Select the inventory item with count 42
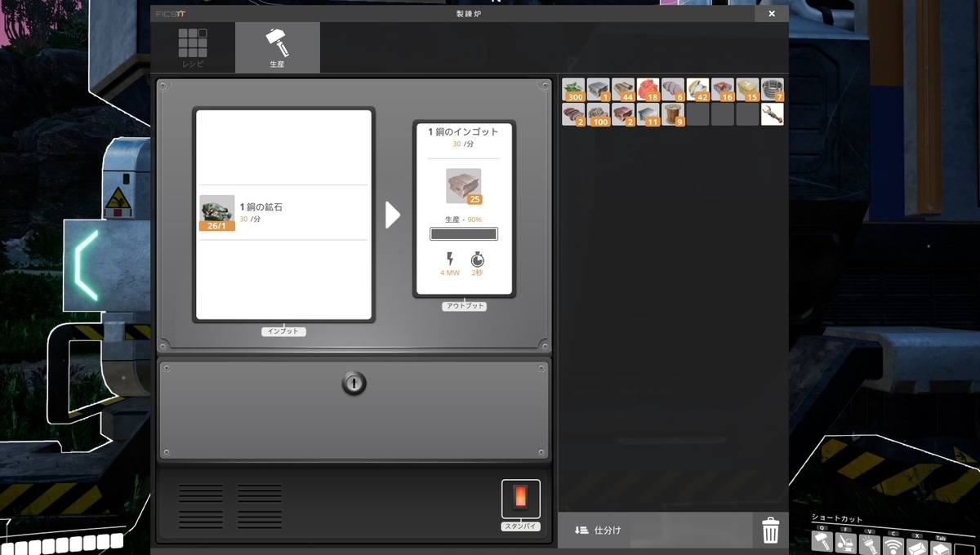 point(698,90)
